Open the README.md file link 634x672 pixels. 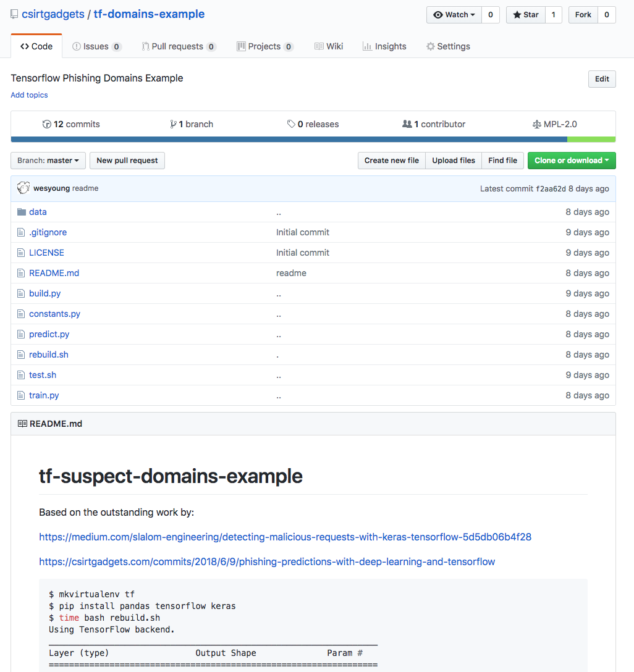(54, 273)
